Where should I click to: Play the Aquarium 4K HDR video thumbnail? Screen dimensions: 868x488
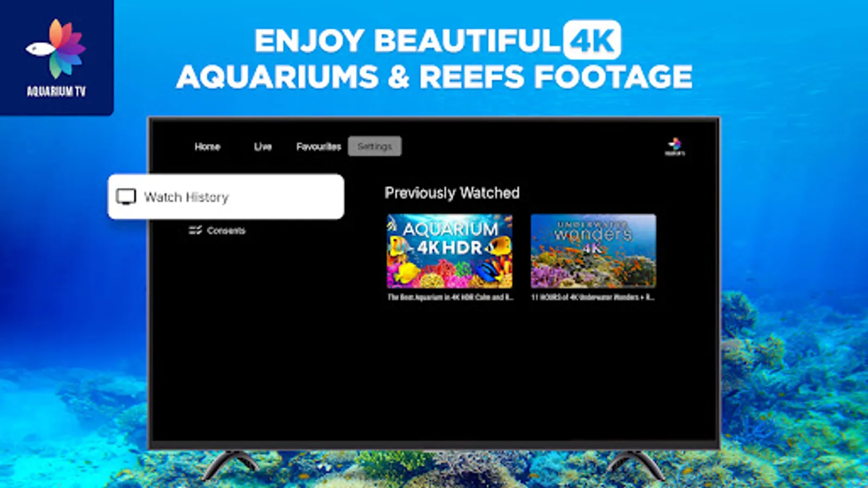[x=449, y=251]
